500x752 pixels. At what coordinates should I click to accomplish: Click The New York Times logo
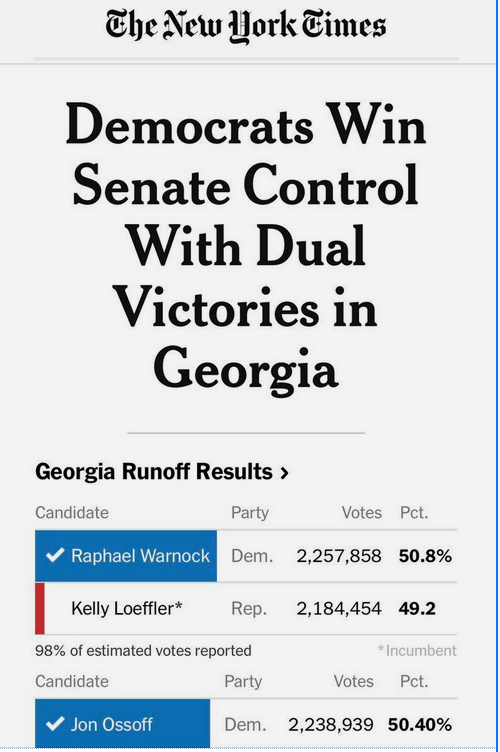tap(245, 26)
